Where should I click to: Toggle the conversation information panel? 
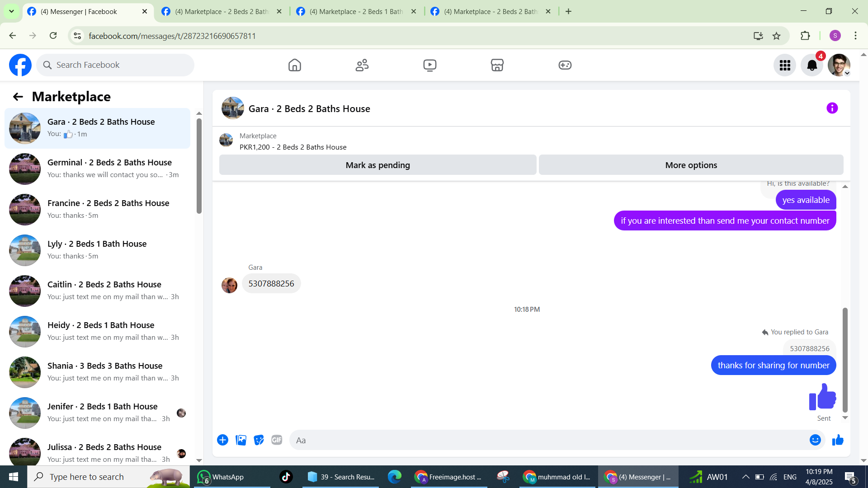pyautogui.click(x=832, y=108)
